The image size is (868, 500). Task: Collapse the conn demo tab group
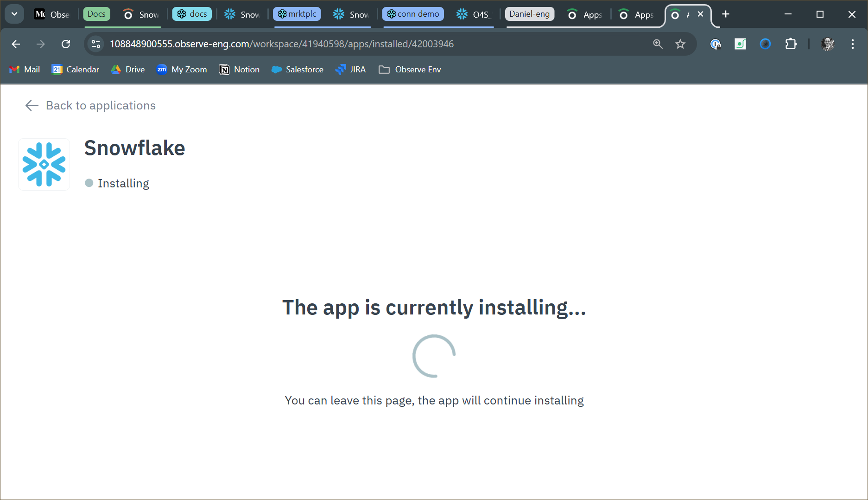[x=413, y=14]
